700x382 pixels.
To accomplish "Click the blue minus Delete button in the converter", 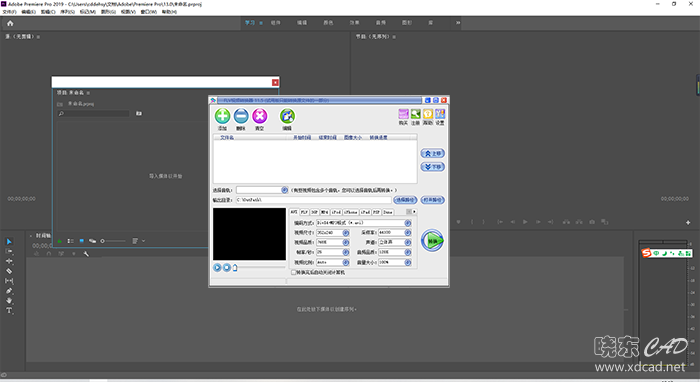I will tap(241, 116).
